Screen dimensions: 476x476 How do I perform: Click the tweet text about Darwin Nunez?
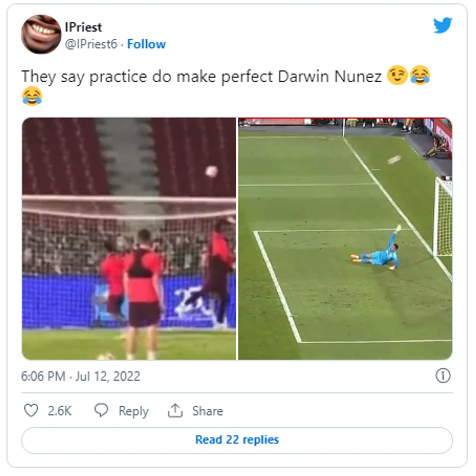201,77
